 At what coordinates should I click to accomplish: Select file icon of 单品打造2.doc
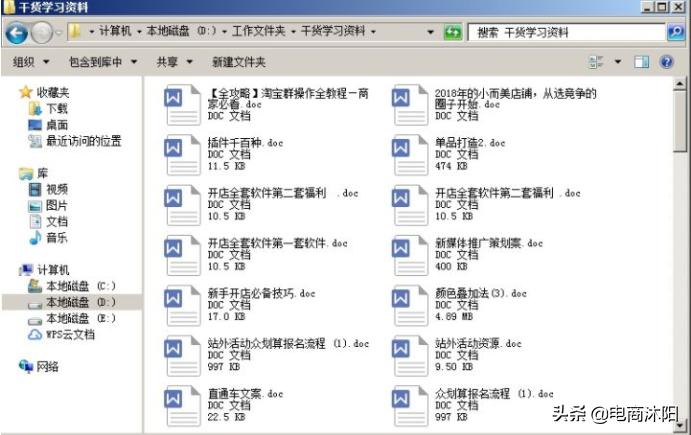[x=409, y=155]
